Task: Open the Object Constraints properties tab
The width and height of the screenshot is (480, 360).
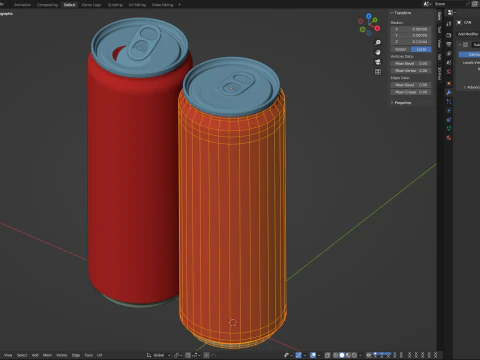Action: (449, 119)
